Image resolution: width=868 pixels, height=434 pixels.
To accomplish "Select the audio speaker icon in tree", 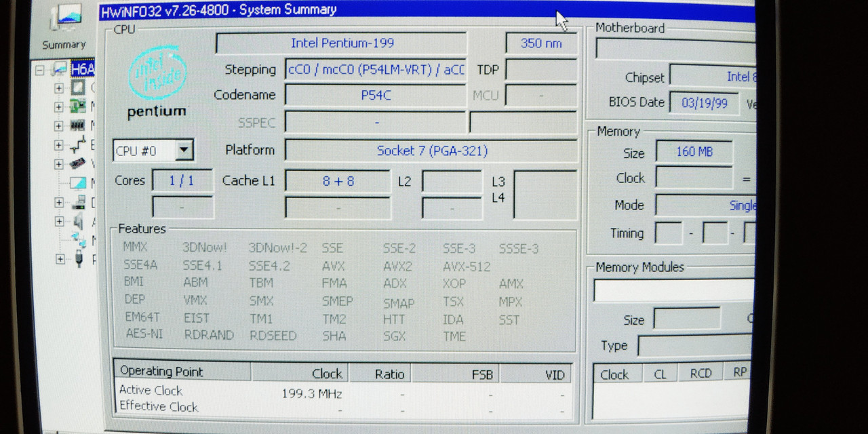I will [79, 221].
